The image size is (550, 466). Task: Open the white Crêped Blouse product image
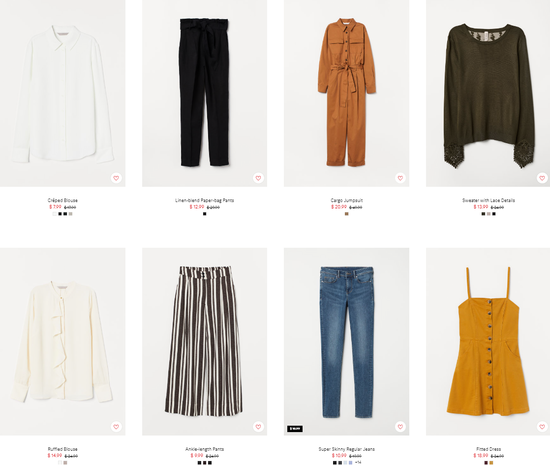(x=62, y=93)
